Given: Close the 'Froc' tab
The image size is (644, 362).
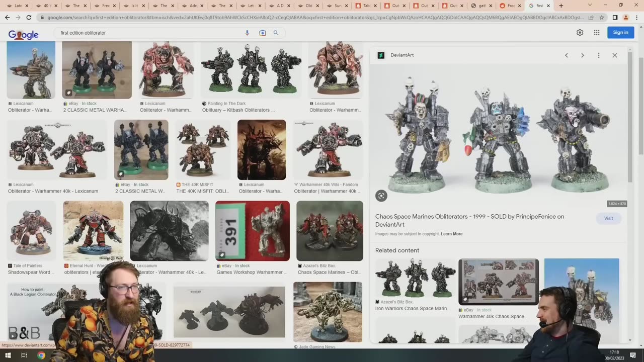Looking at the screenshot, I should pos(519,6).
